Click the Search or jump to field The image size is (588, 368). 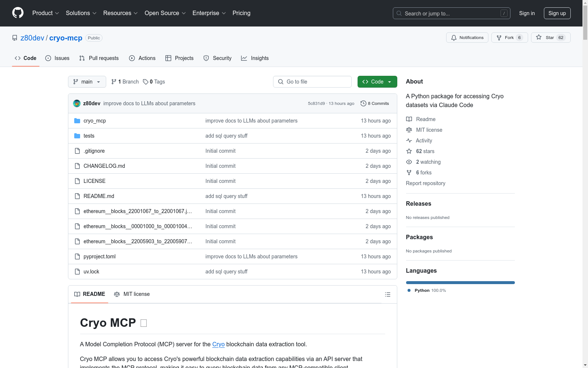coord(452,13)
